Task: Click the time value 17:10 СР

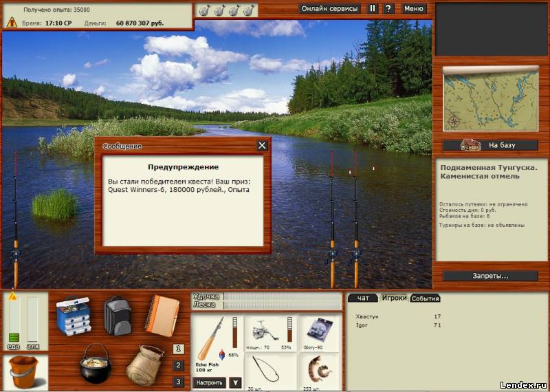Action: pyautogui.click(x=59, y=23)
